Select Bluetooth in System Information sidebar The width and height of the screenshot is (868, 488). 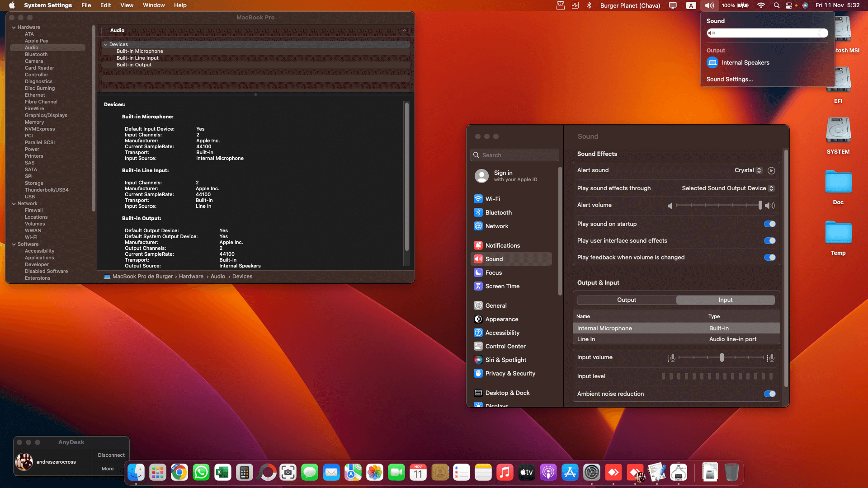click(36, 55)
